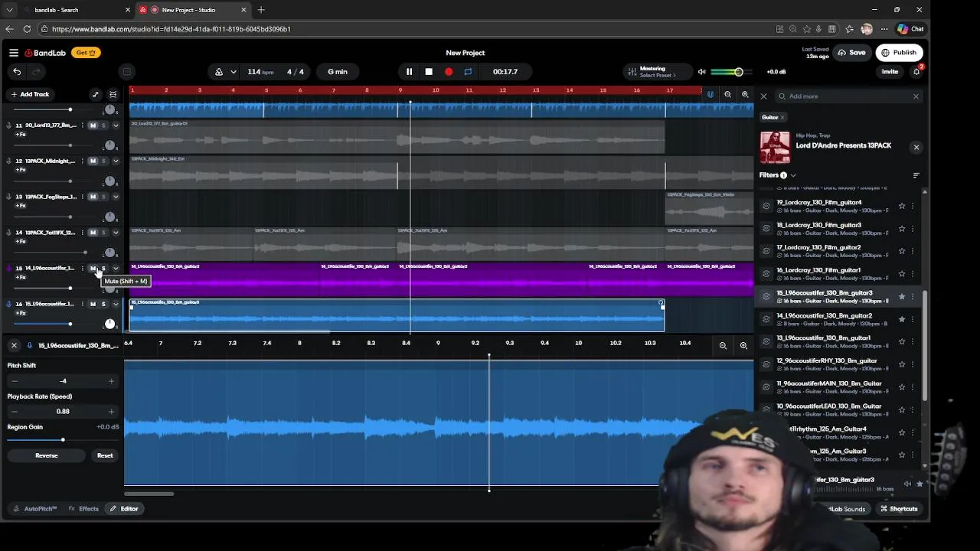The height and width of the screenshot is (551, 980).
Task: Increase Playback Rate with plus button
Action: (x=111, y=412)
